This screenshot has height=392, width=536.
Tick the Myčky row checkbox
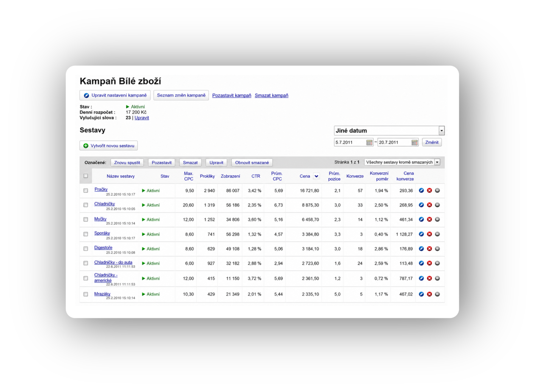tap(86, 219)
